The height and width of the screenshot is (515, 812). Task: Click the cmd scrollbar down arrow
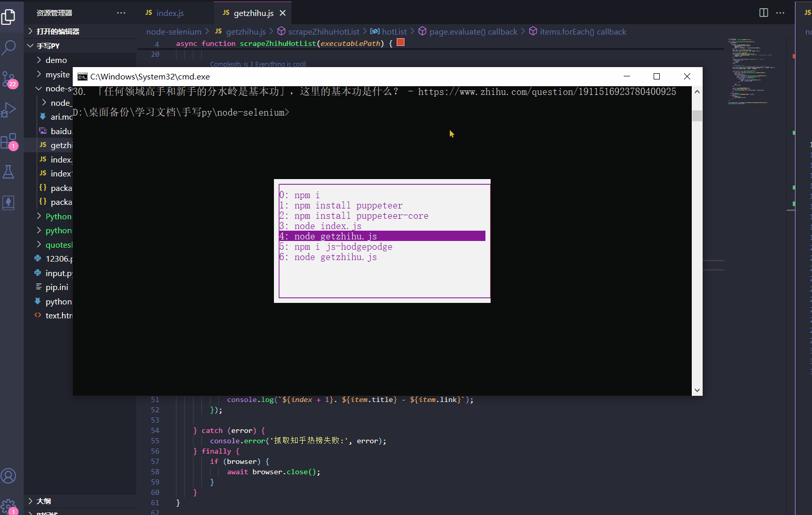[697, 390]
